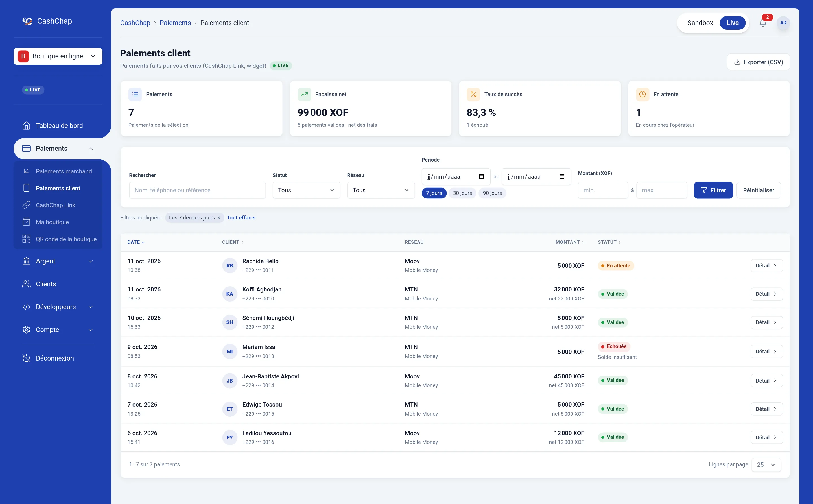
Task: Click the Taux de succès percent icon
Action: point(473,94)
